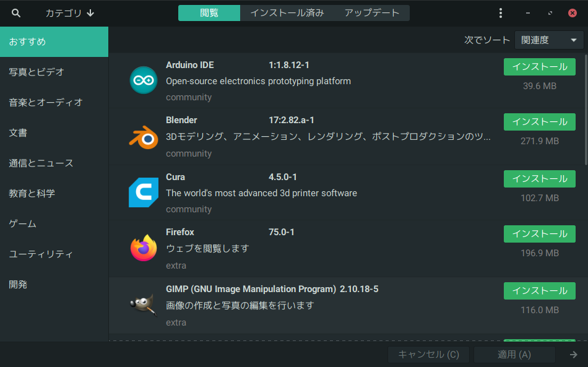Select the 文書 category

click(54, 132)
